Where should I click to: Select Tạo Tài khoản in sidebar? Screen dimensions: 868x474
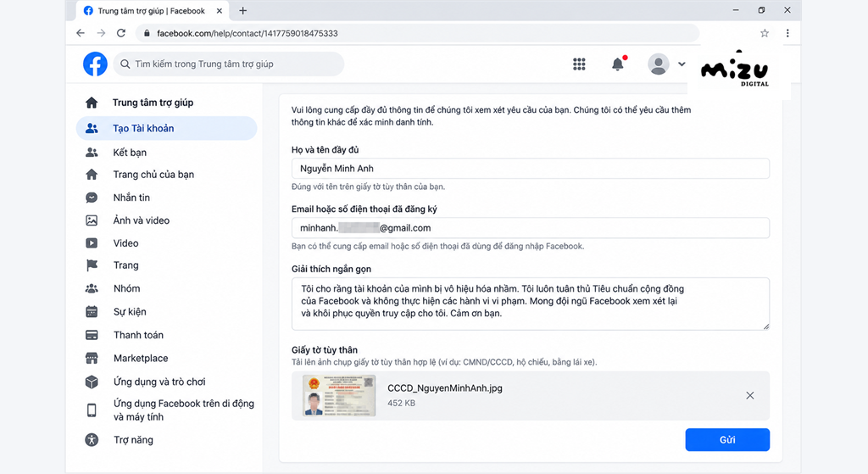click(x=167, y=129)
